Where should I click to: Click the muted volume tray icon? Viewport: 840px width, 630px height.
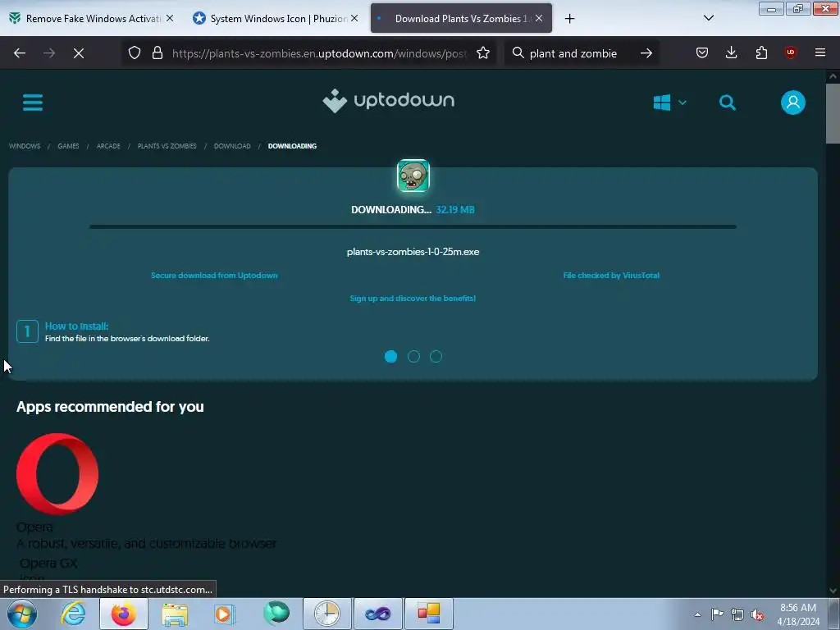(x=757, y=614)
